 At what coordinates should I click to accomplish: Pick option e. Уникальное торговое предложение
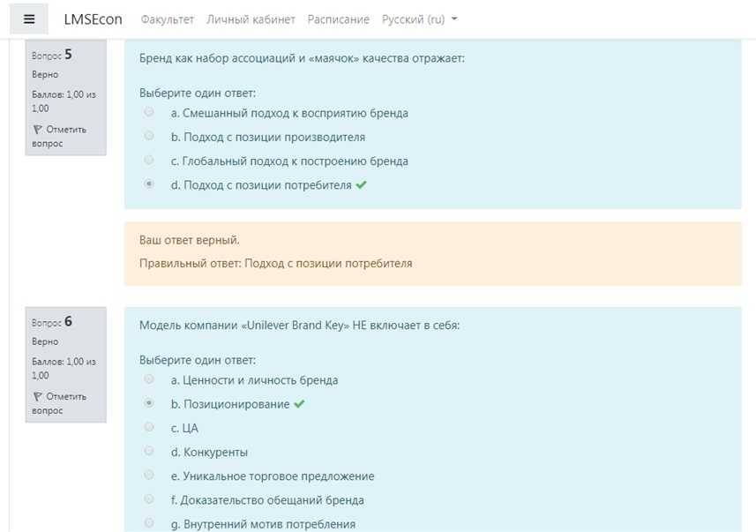coord(149,475)
